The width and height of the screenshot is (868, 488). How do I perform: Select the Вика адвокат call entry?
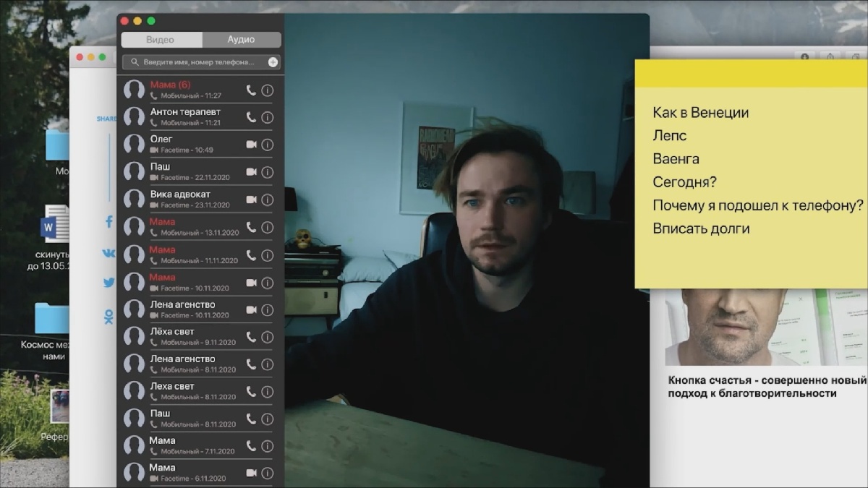(200, 200)
